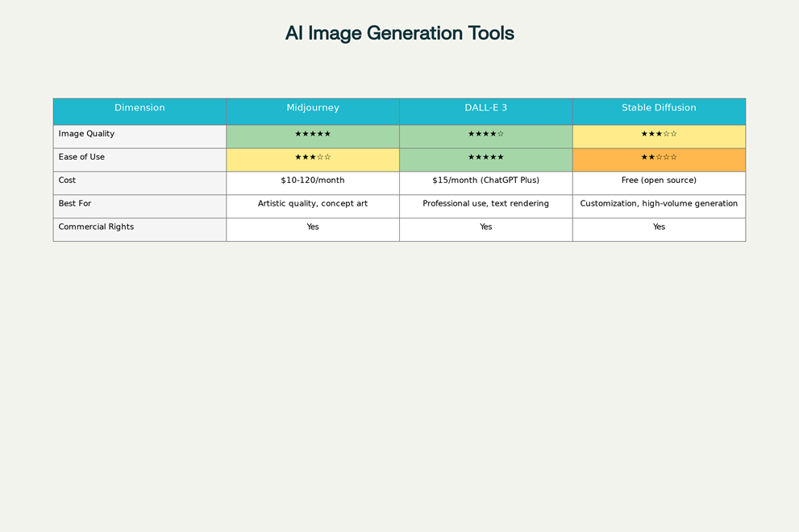Select the Dimension column header
This screenshot has width=799, height=532.
coord(139,108)
